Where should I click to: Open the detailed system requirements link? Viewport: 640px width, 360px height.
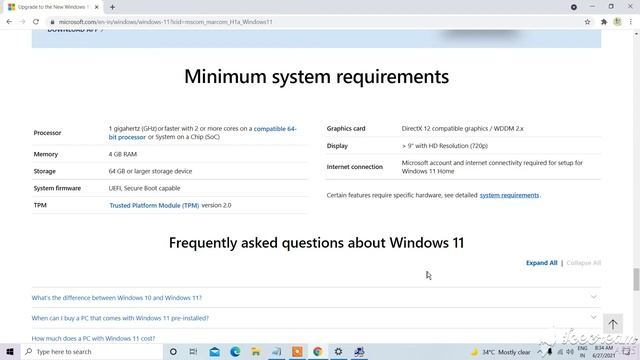pyautogui.click(x=509, y=195)
